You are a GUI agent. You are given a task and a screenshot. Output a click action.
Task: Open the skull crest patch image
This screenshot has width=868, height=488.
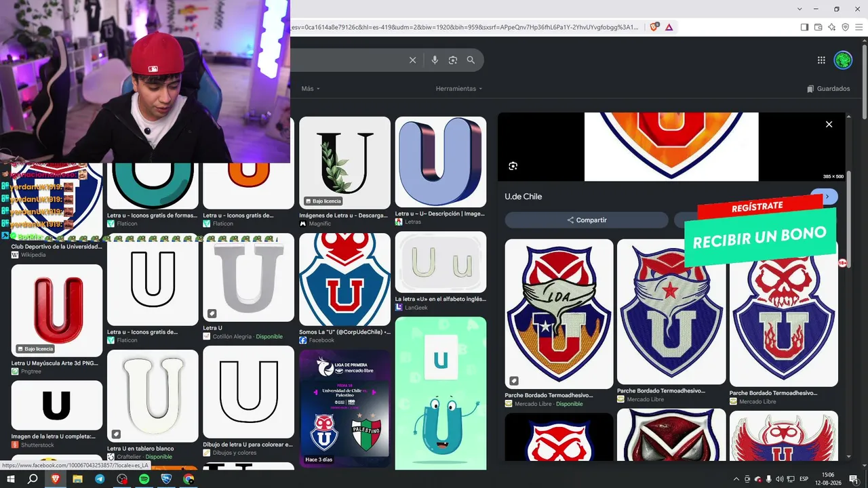click(x=784, y=313)
